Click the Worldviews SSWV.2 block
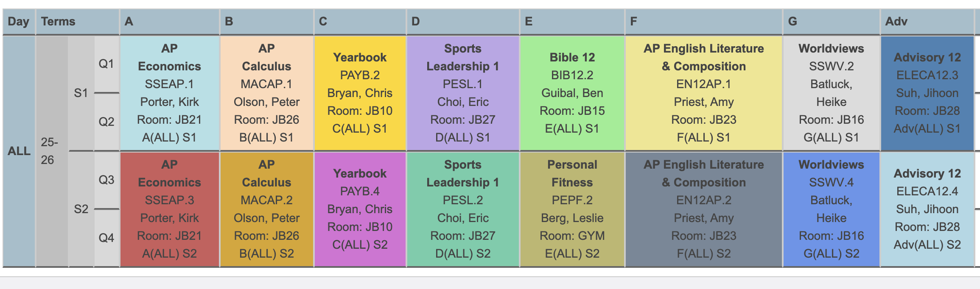 point(831,93)
